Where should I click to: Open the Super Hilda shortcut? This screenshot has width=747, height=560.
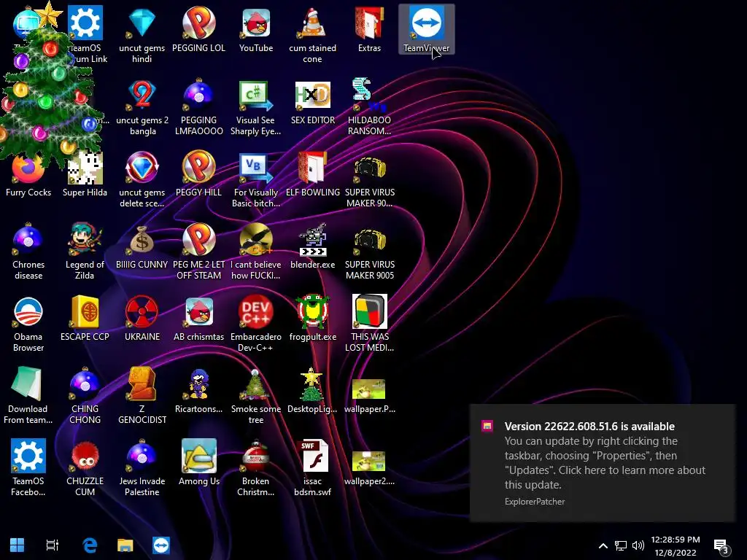(x=85, y=174)
